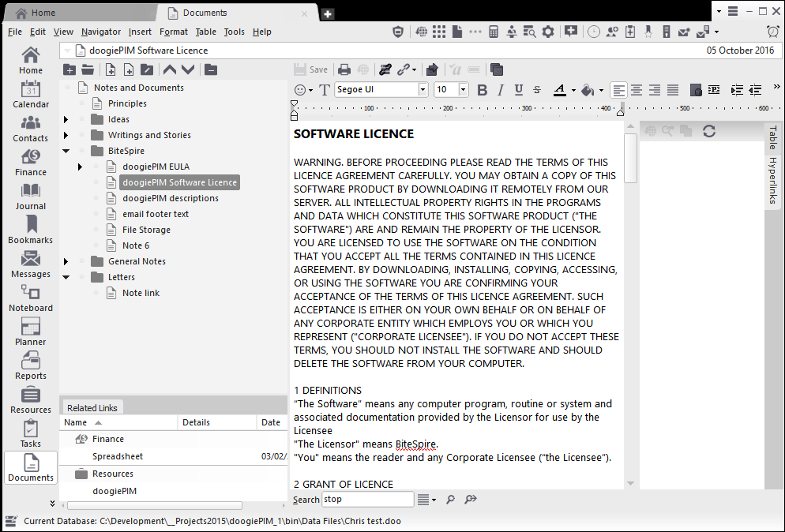
Task: Expand the Writings and Stories folder
Action: tap(66, 135)
